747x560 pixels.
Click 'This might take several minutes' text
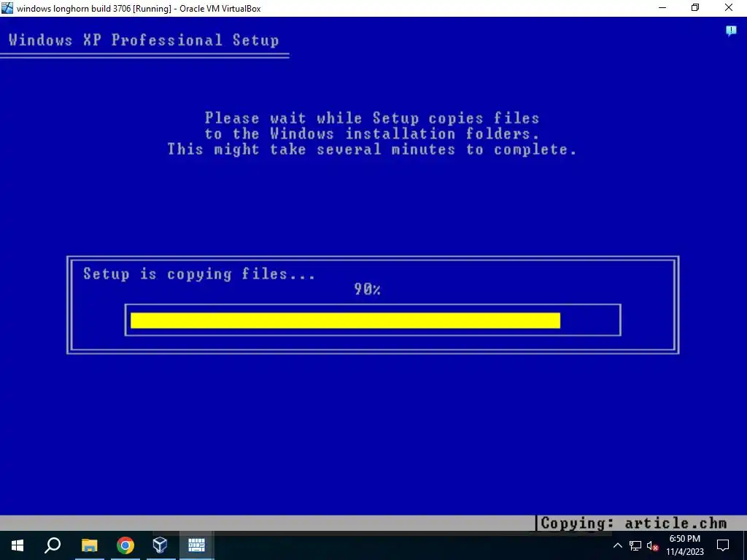pos(311,149)
